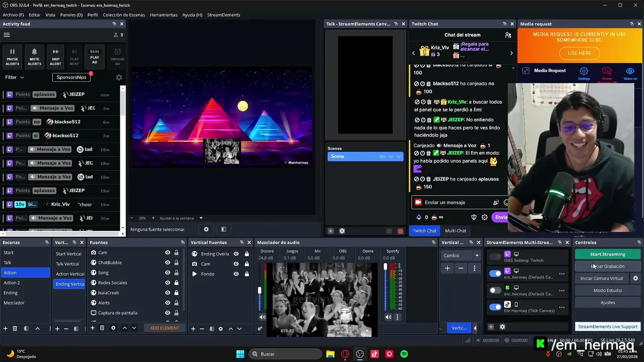Pause alerts in the Activity feed
644x362 pixels.
pyautogui.click(x=13, y=57)
